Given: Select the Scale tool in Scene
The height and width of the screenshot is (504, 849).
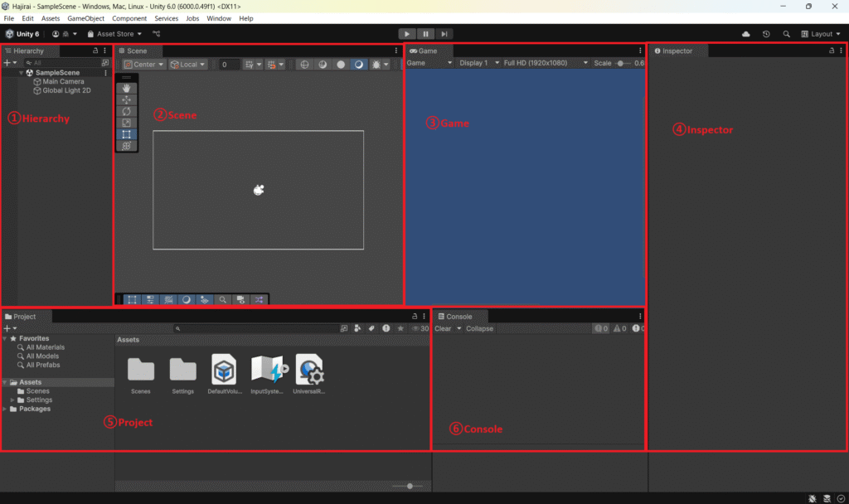Looking at the screenshot, I should pyautogui.click(x=126, y=123).
